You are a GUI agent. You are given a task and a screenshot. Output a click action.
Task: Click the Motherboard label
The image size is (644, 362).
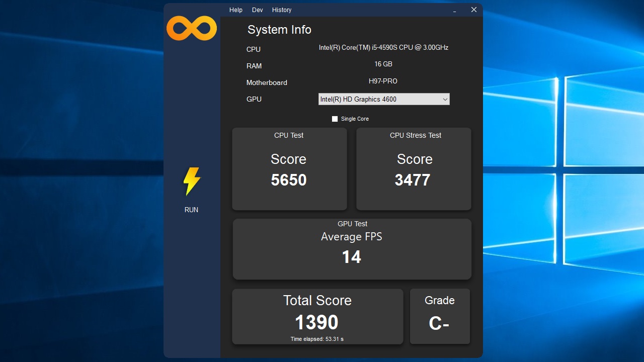click(x=267, y=82)
